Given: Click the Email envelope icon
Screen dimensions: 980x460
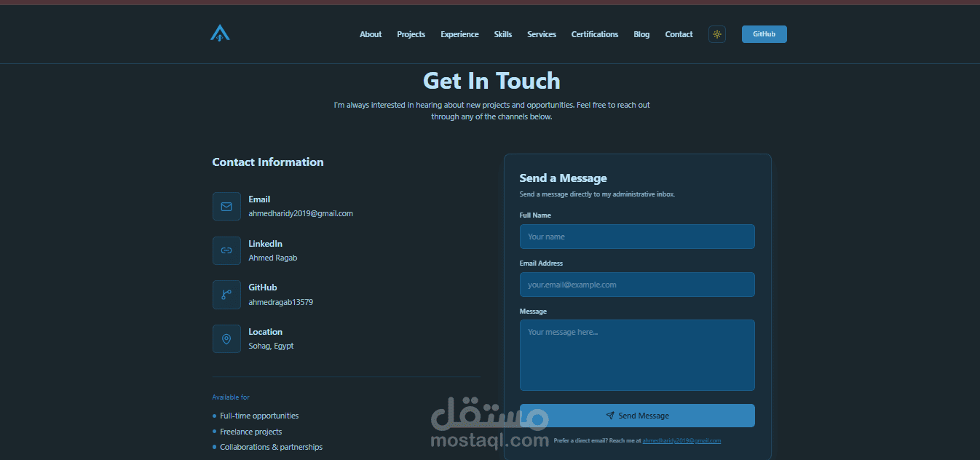Looking at the screenshot, I should click(x=226, y=207).
